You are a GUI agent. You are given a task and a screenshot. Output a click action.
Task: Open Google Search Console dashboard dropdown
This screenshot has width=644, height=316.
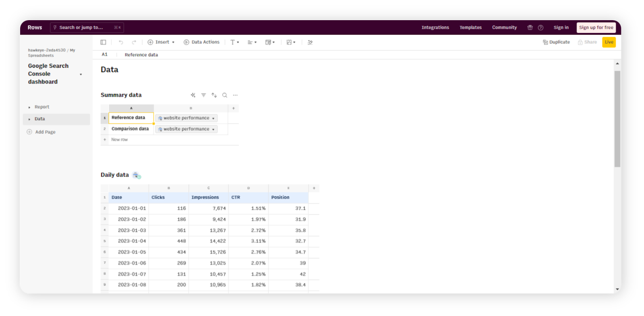[x=81, y=75]
